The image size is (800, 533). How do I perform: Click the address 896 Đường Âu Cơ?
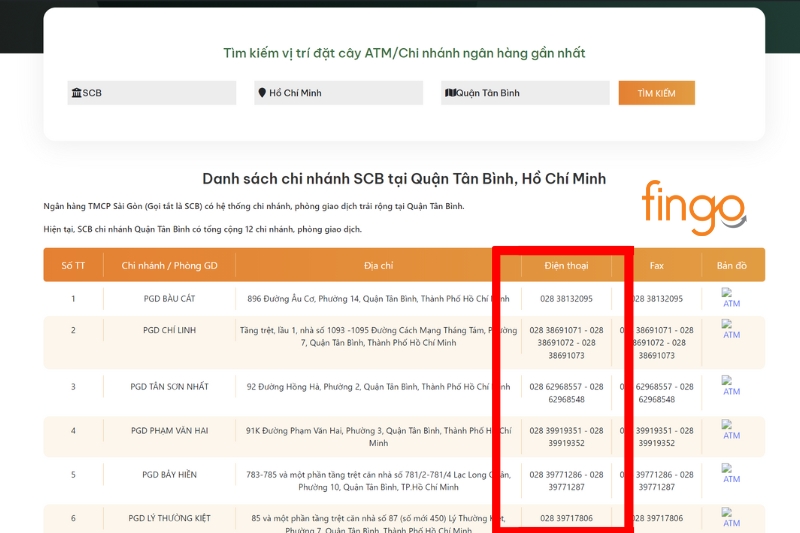[378, 298]
